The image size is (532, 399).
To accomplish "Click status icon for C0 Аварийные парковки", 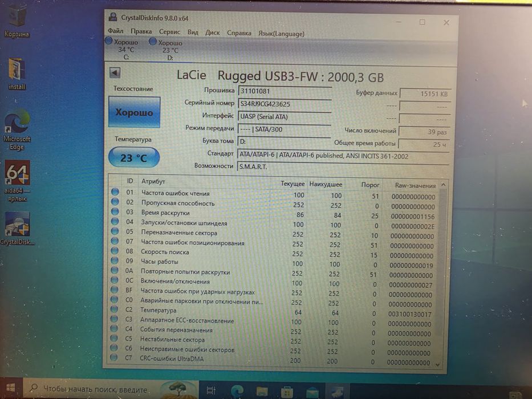I will 114,299.
